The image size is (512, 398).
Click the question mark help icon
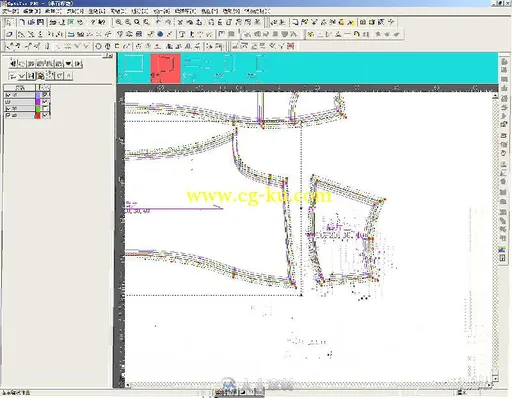click(x=93, y=22)
